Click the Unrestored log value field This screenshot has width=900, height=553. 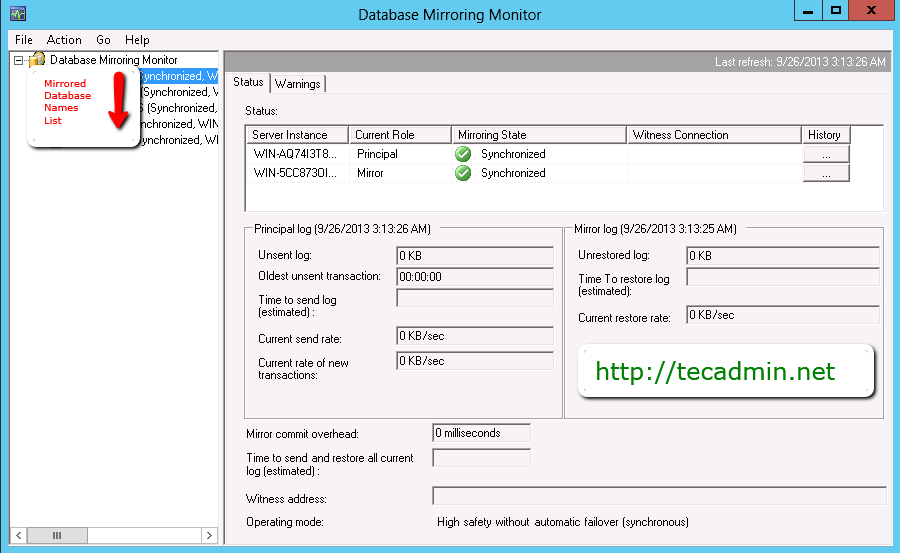click(x=783, y=256)
